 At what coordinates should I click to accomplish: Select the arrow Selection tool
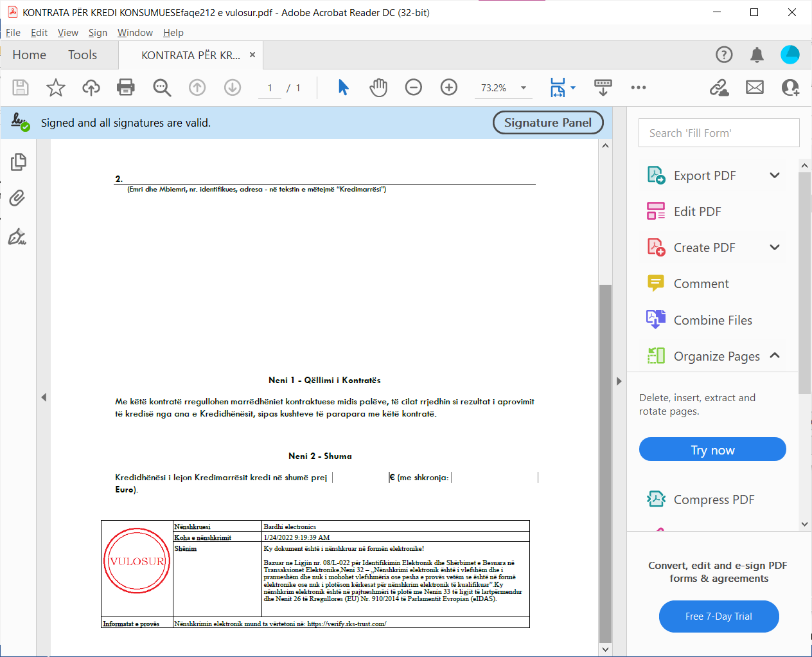click(x=343, y=87)
